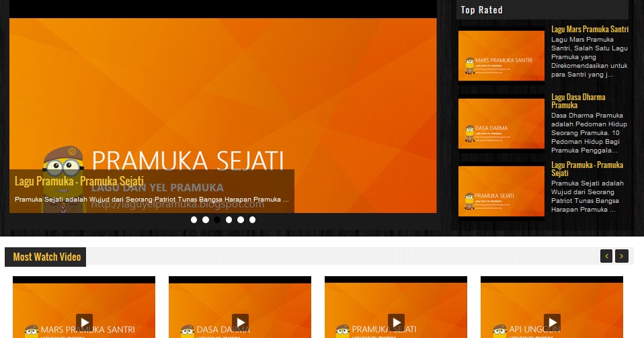Go to previous Most Watch Video set

click(606, 256)
